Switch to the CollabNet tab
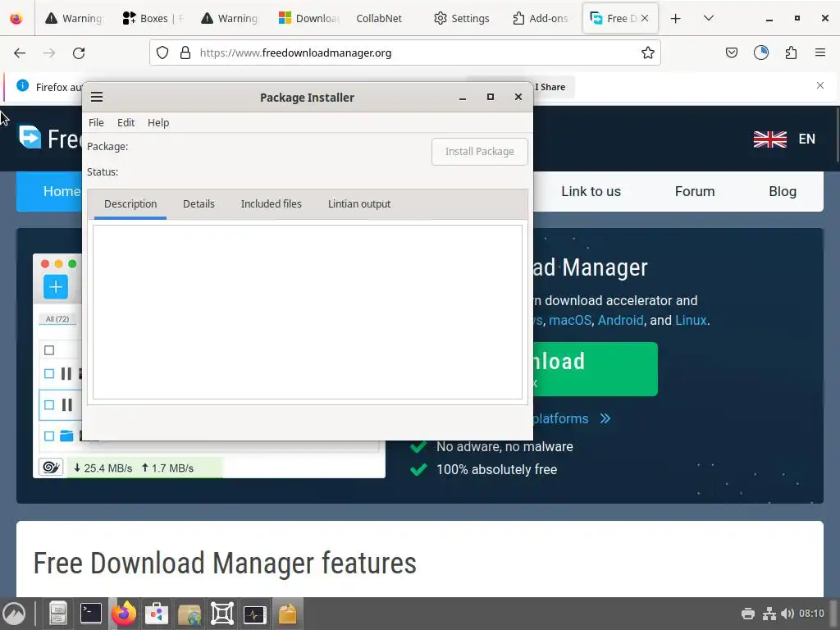The height and width of the screenshot is (630, 840). (379, 18)
